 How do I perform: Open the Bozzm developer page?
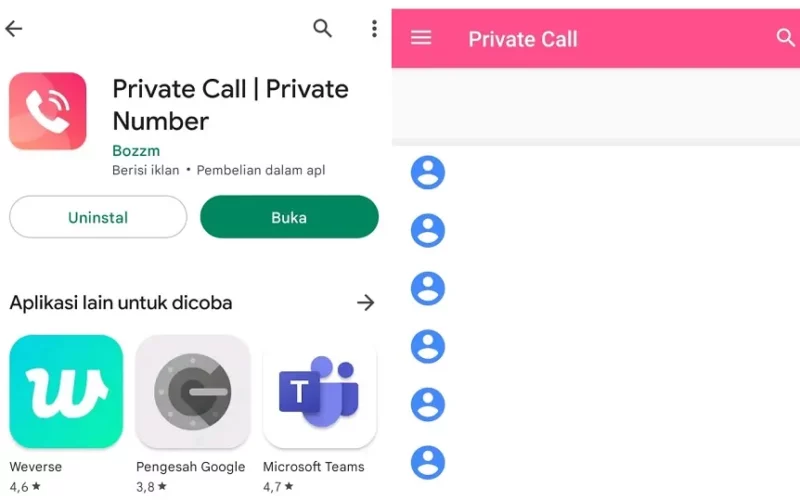[136, 151]
